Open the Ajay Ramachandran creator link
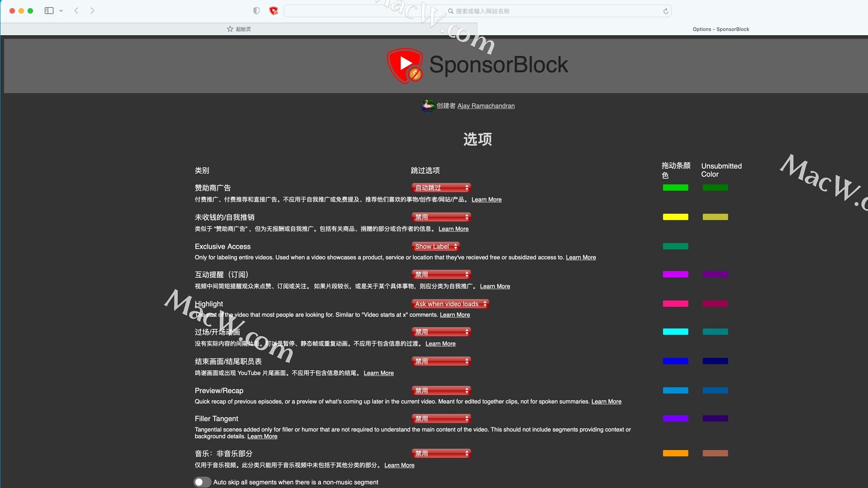 [x=486, y=106]
